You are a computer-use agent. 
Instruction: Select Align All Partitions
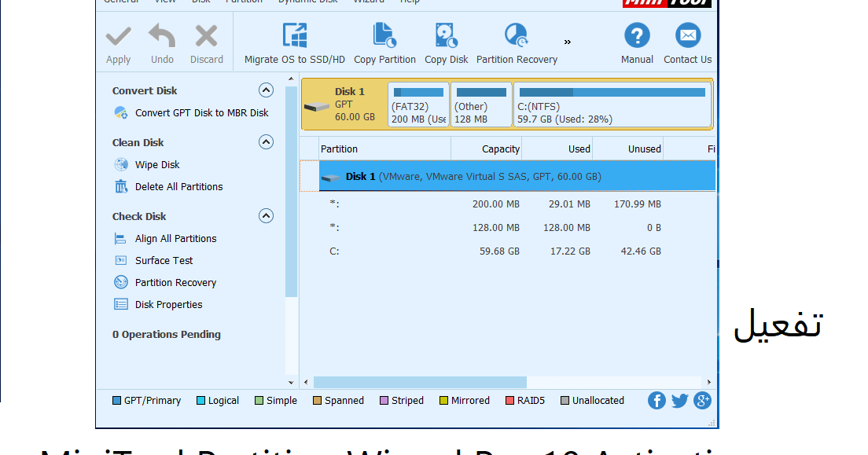(x=175, y=239)
